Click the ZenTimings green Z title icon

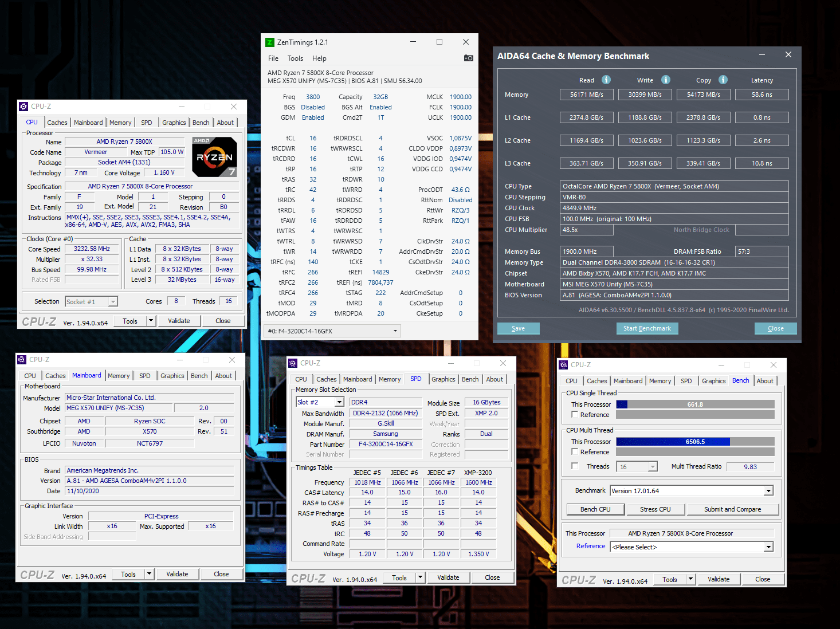(x=270, y=42)
